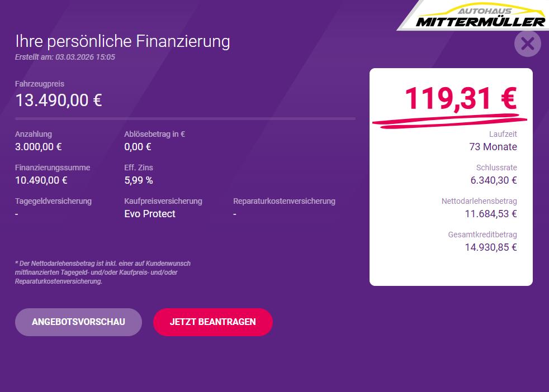This screenshot has height=392, width=549.
Task: Click the monthly rate 119,31 € headline
Action: click(x=460, y=99)
